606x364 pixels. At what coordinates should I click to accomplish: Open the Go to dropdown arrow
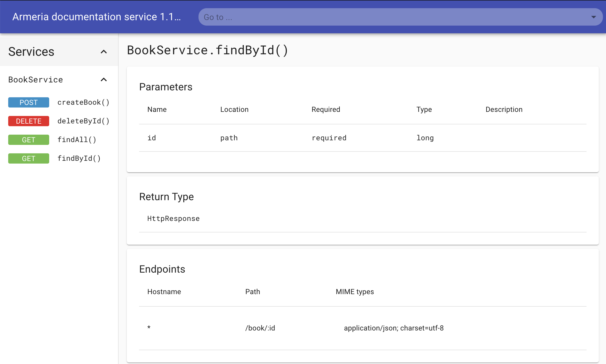[x=593, y=17]
